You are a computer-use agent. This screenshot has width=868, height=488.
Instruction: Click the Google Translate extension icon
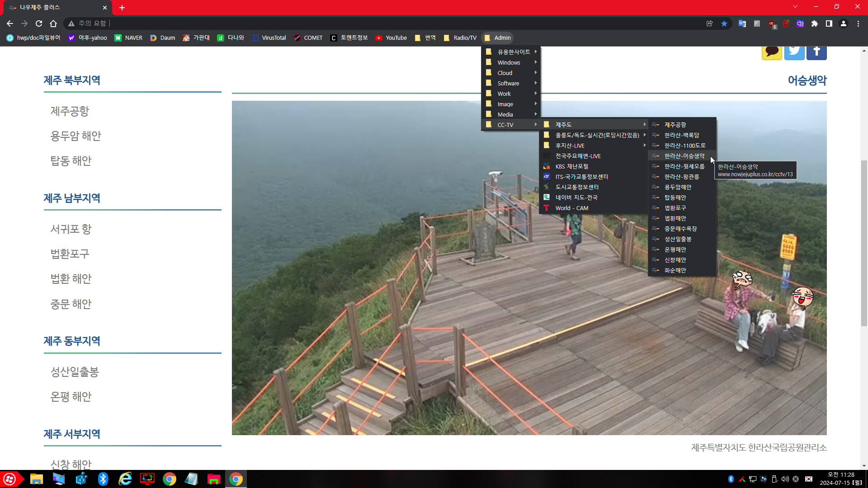(x=742, y=23)
